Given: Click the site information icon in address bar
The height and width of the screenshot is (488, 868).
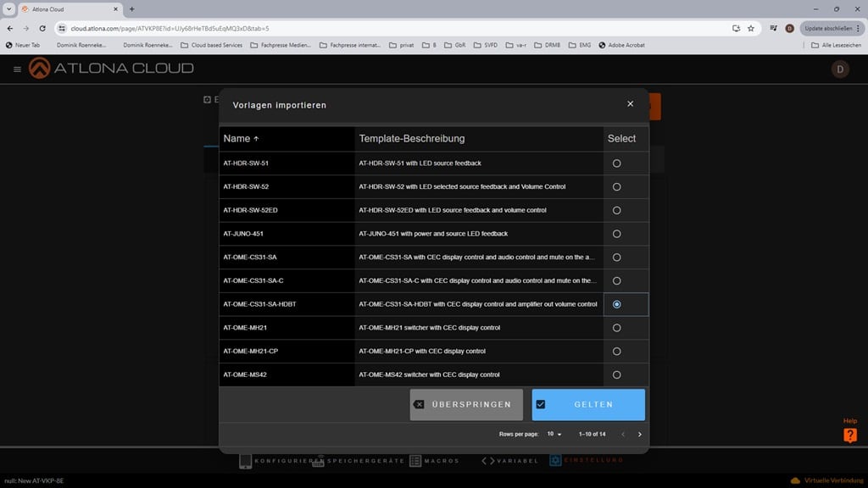Looking at the screenshot, I should 62,28.
